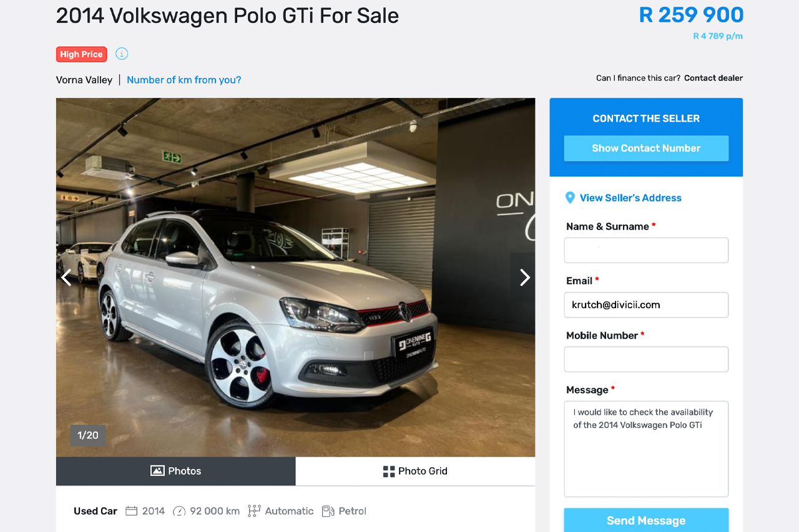Click the transmission gearbox icon
The width and height of the screenshot is (799, 532).
[x=254, y=511]
